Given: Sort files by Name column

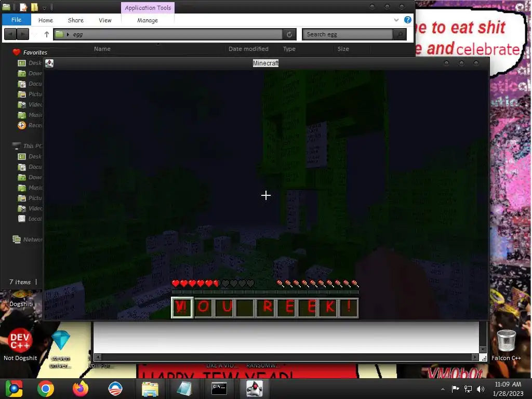Looking at the screenshot, I should pos(102,49).
